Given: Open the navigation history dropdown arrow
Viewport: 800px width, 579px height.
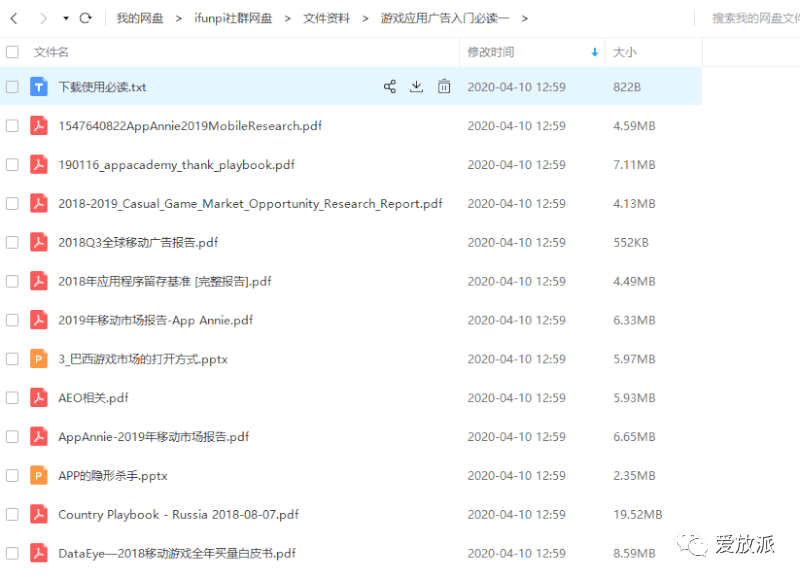Looking at the screenshot, I should tap(66, 18).
